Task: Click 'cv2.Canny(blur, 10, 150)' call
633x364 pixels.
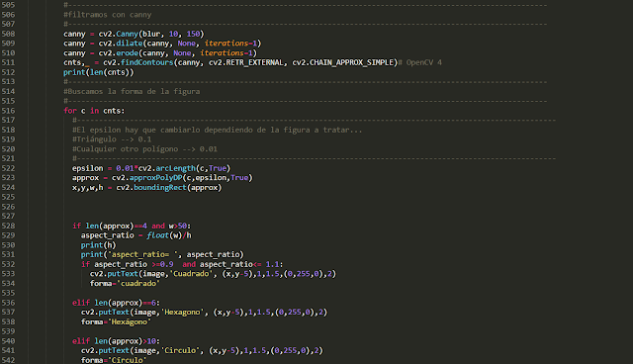Action: coord(151,34)
